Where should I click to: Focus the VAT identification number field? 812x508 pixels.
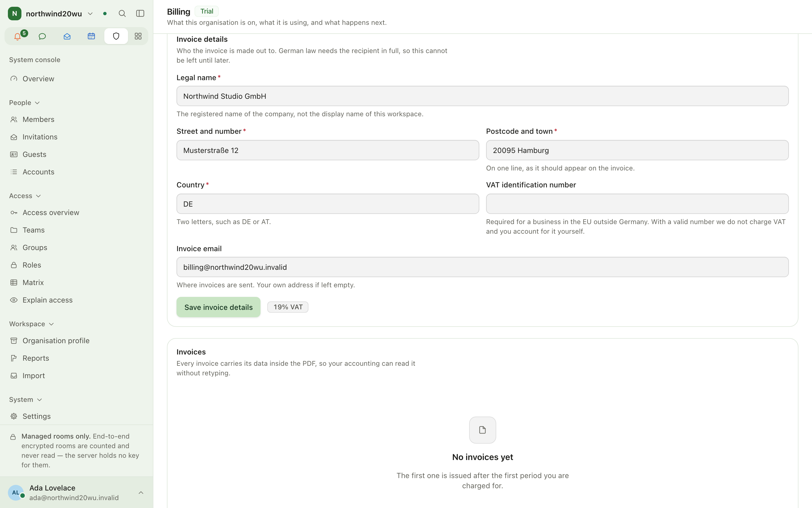637,204
